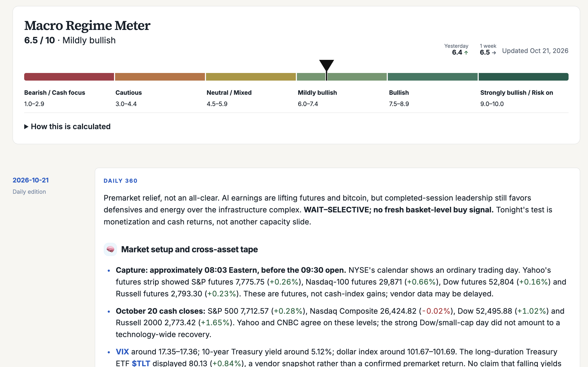Click the dark green Strongly bullish segment

(x=524, y=77)
